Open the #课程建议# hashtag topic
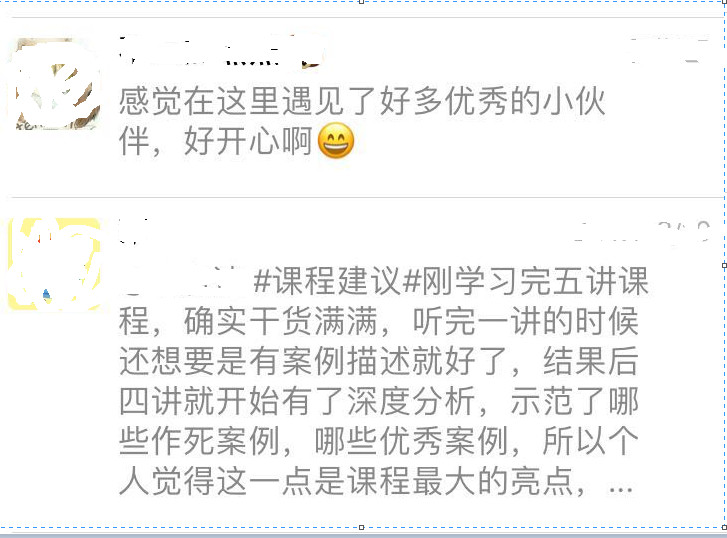 coord(328,281)
